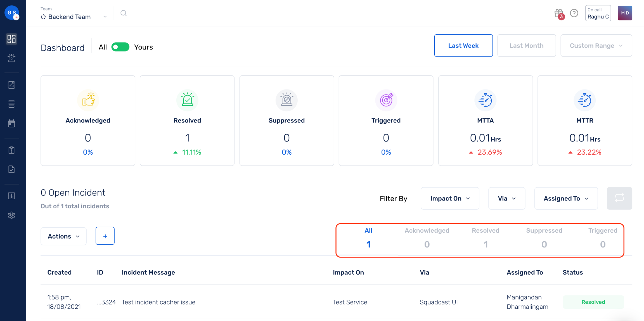Viewport: 644px width, 321px height.
Task: Open the Custom Range dropdown
Action: coord(596,46)
